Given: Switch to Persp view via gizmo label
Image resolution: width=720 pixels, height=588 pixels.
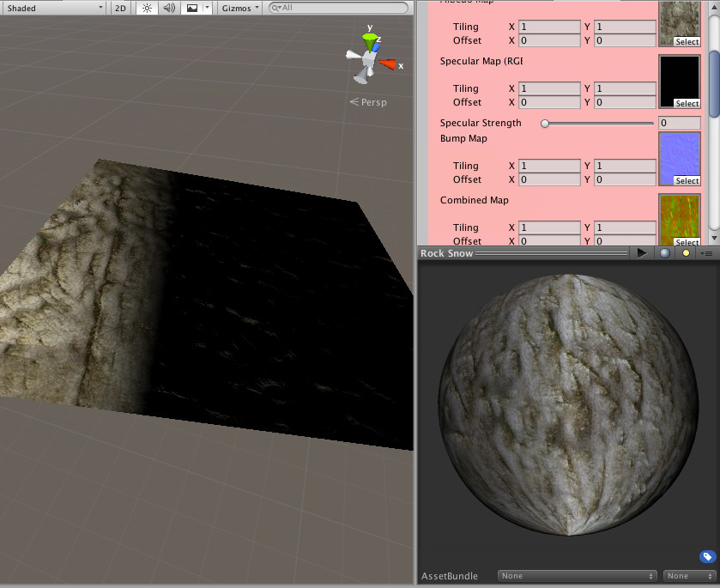Looking at the screenshot, I should point(369,101).
